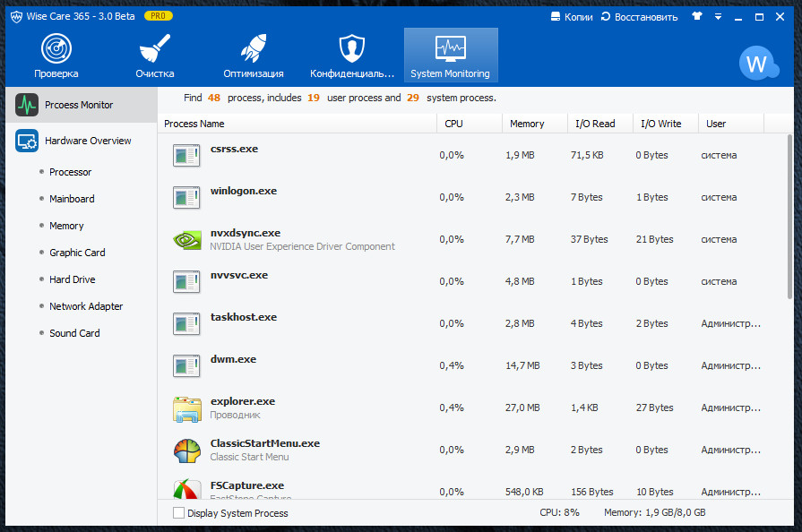
Task: Sort by CPU column header
Action: (469, 124)
